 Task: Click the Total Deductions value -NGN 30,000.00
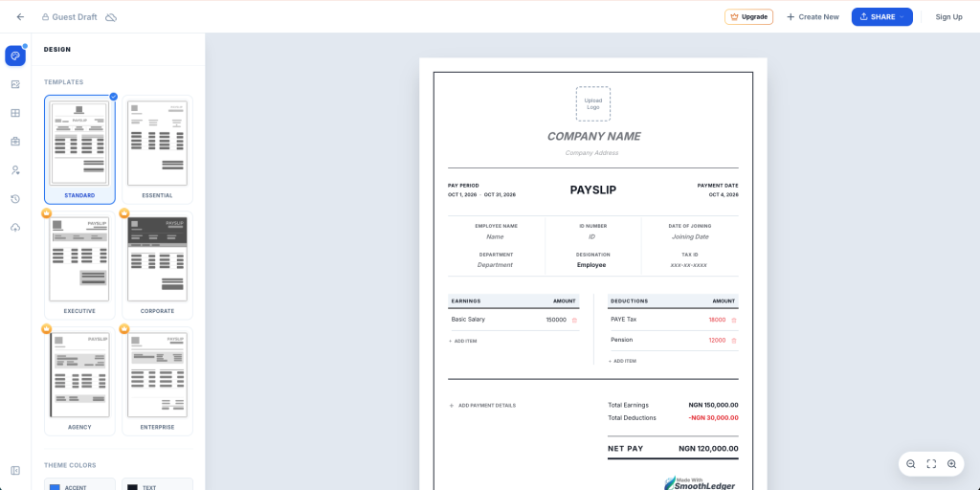click(713, 418)
